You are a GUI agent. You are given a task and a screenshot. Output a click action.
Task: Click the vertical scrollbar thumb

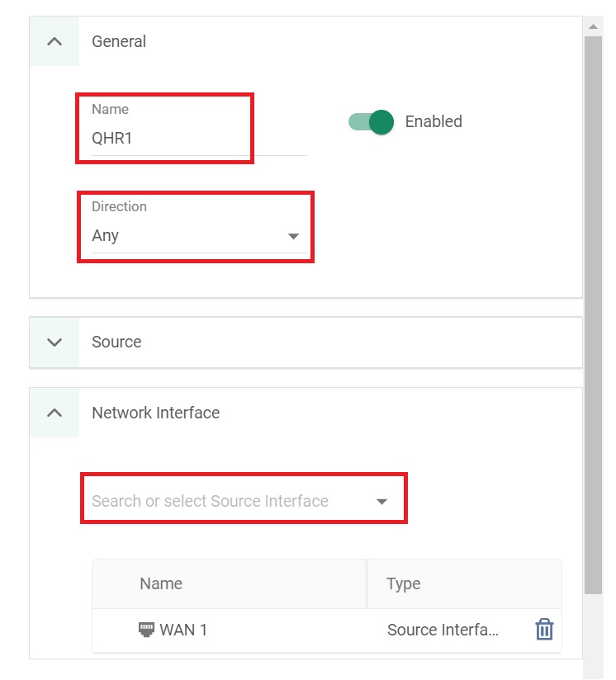coord(592,314)
